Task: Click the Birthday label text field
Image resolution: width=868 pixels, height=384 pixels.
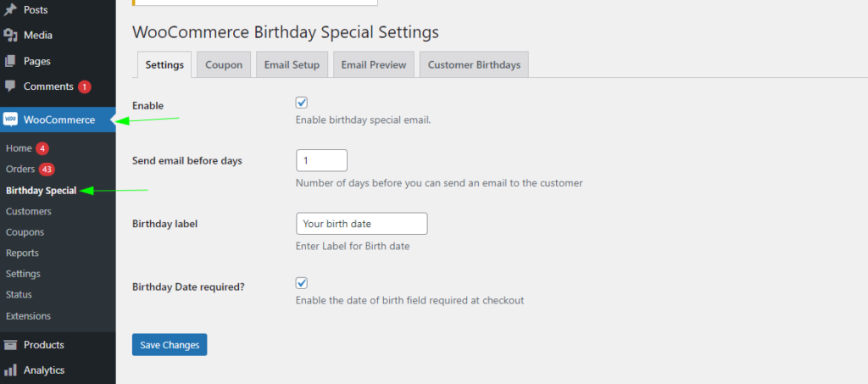Action: point(361,224)
